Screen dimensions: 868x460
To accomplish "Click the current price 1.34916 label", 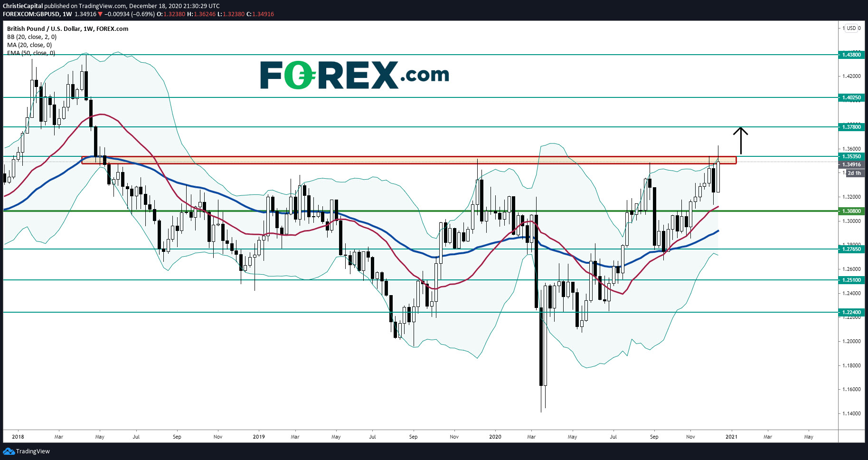I will pos(851,164).
